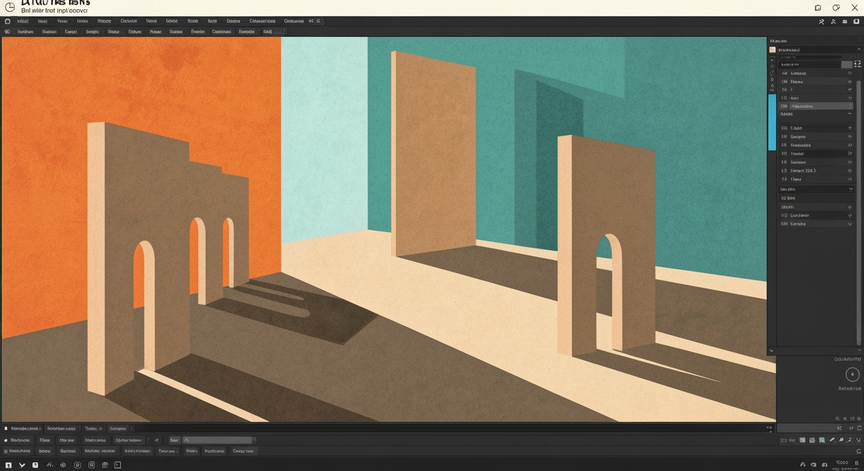The image size is (864, 471).
Task: Toggle the eye icon on the first layer row
Action: point(850,73)
